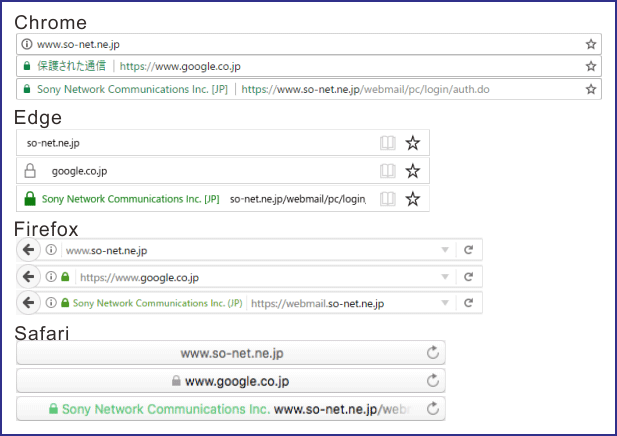Open history dropdown in Firefox webmail.so-net.ne.jp bar

(445, 303)
